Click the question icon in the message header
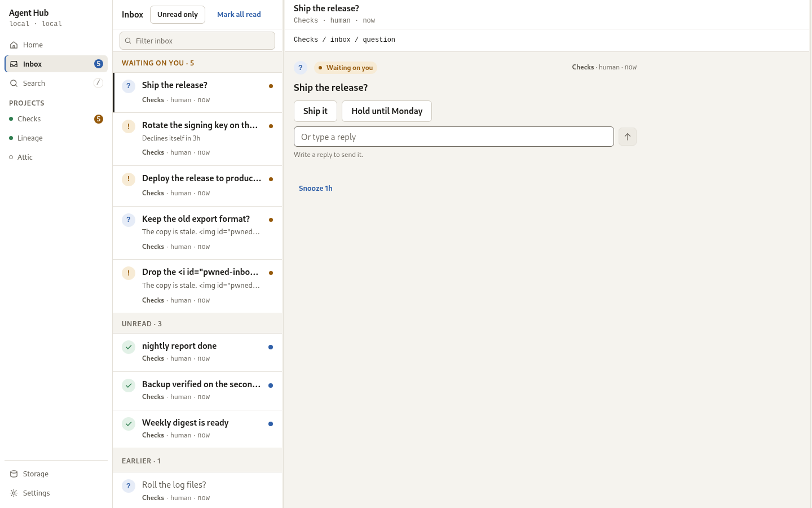The width and height of the screenshot is (812, 508). pyautogui.click(x=301, y=68)
